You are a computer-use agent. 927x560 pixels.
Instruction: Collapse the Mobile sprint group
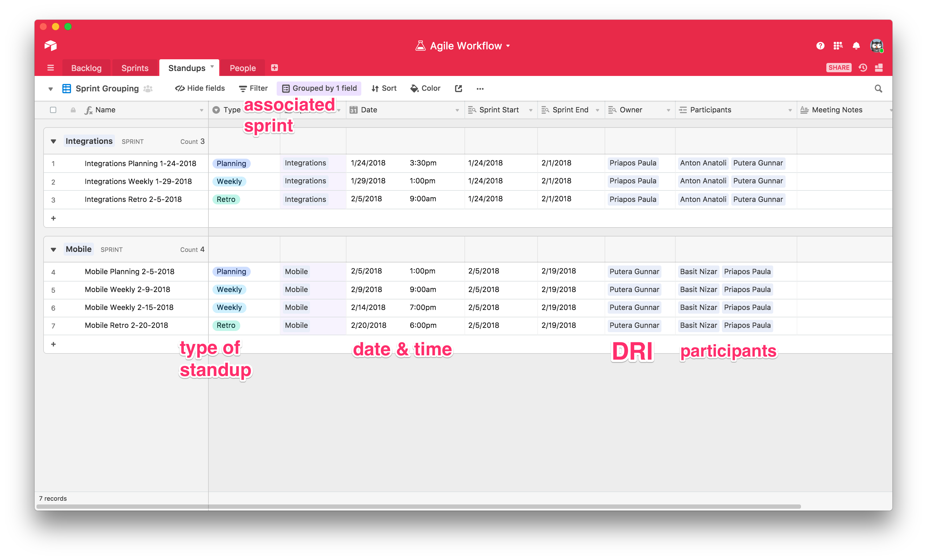[53, 249]
